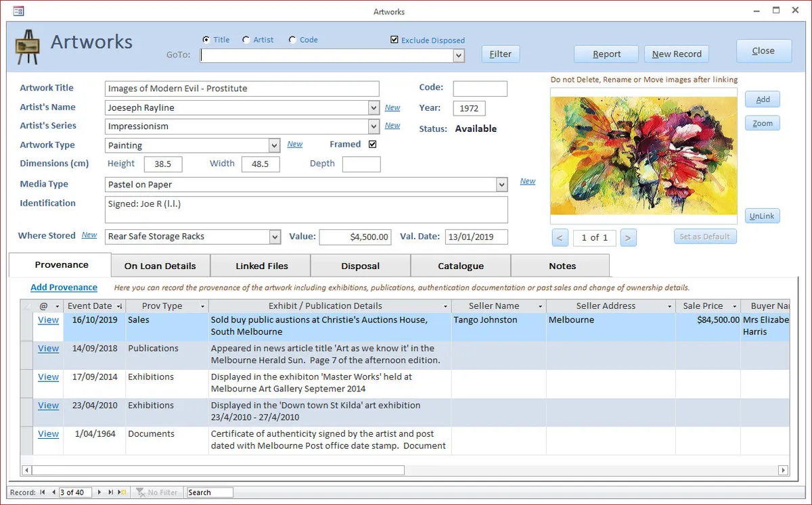
Task: Click the first record navigation icon
Action: pyautogui.click(x=42, y=492)
